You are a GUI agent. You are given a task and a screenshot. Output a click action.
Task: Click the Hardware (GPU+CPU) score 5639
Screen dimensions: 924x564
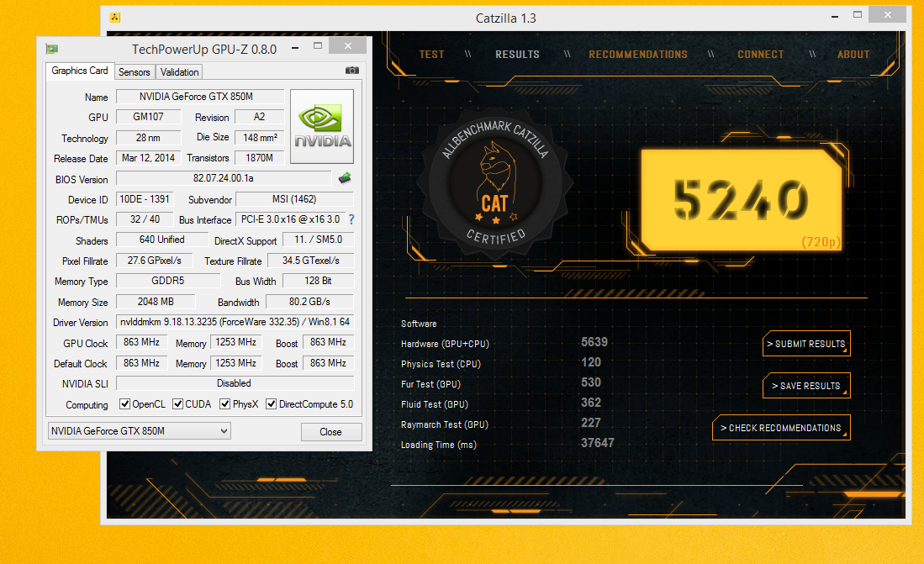(x=594, y=342)
